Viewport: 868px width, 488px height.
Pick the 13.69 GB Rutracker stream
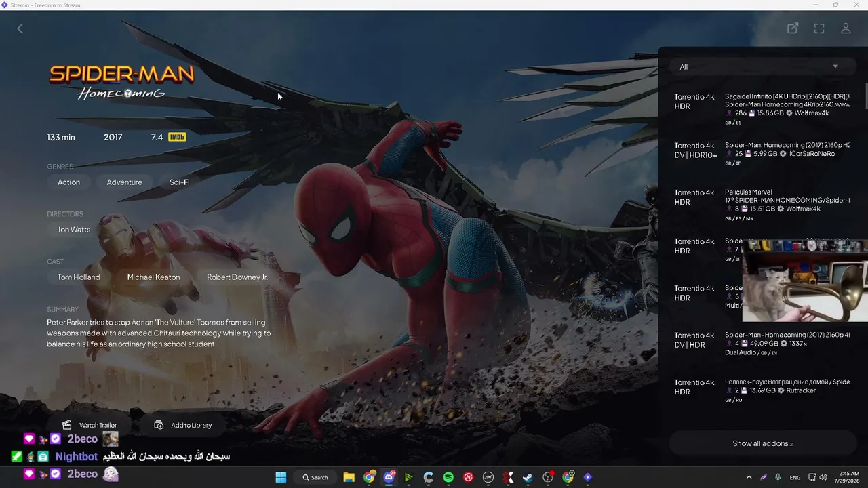pos(763,392)
